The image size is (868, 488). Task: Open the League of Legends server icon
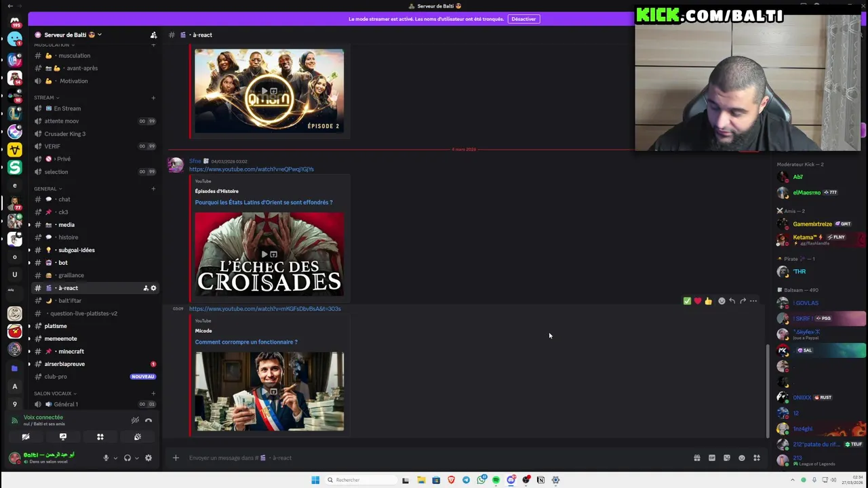tap(15, 114)
